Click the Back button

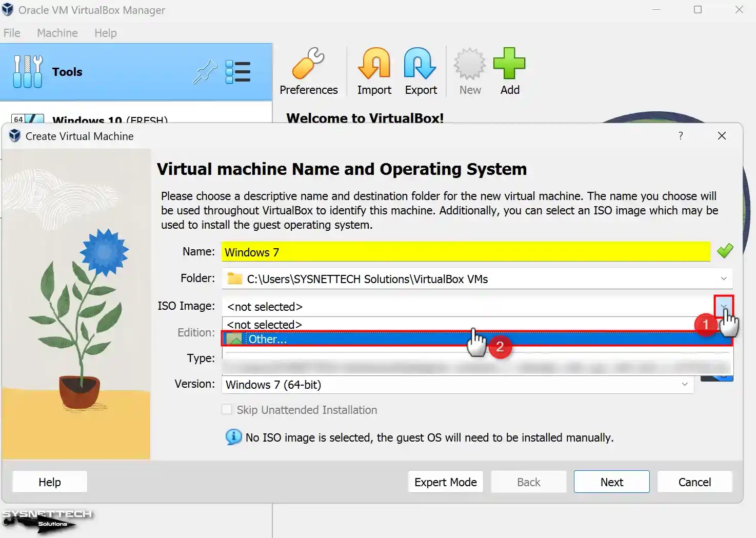point(529,482)
